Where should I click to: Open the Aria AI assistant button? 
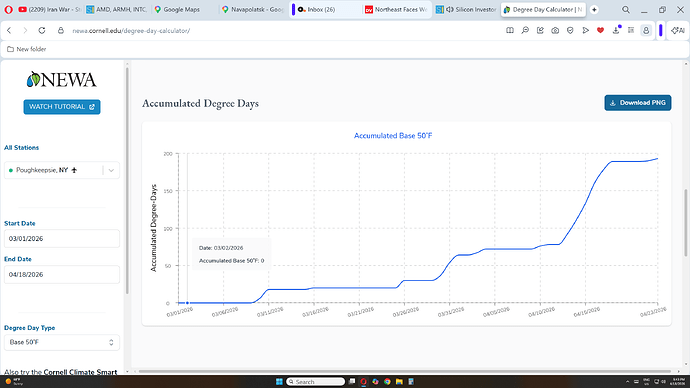tap(678, 30)
